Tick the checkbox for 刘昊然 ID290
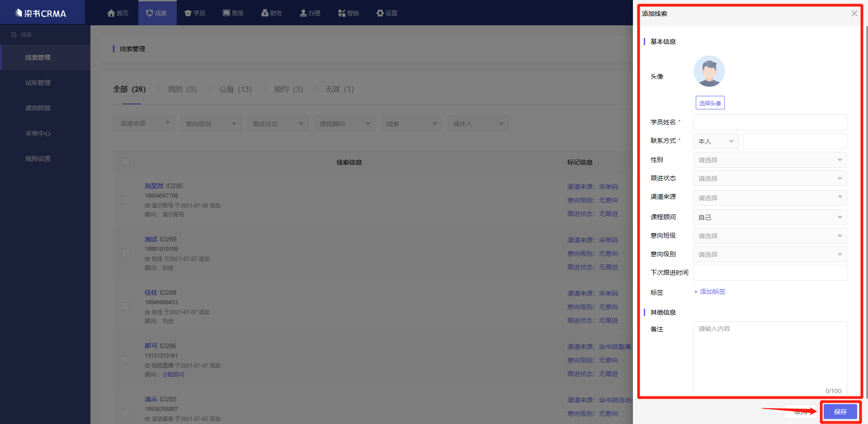 pos(126,200)
